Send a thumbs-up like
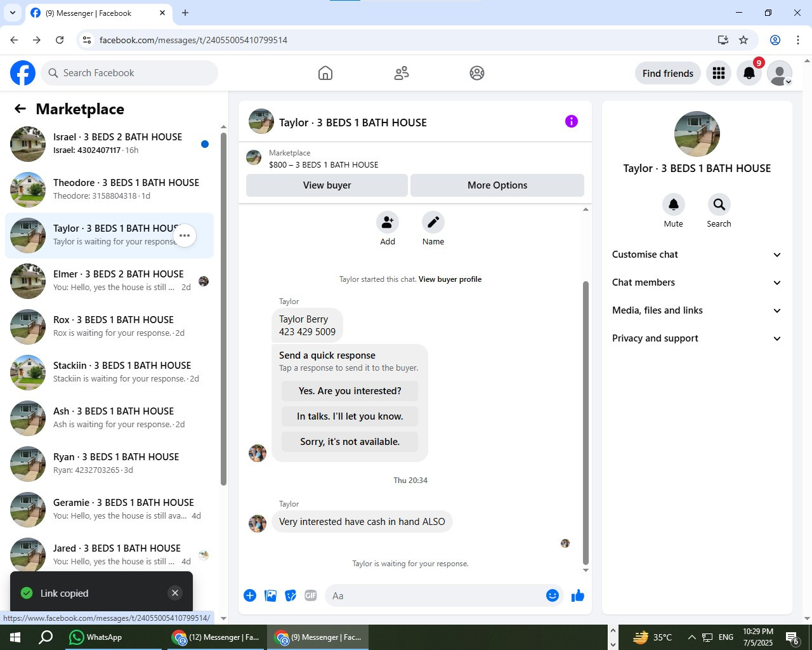Screen dimensions: 812x650 (578, 595)
